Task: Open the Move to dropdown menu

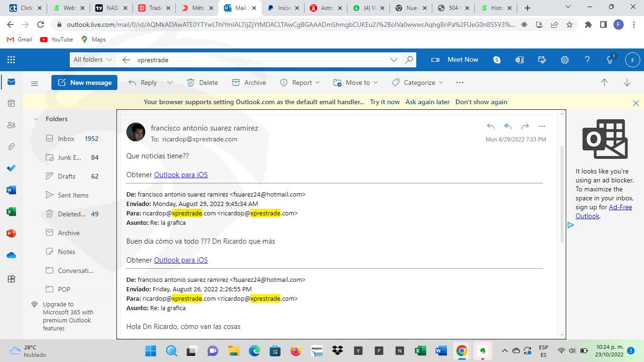Action: (x=356, y=82)
